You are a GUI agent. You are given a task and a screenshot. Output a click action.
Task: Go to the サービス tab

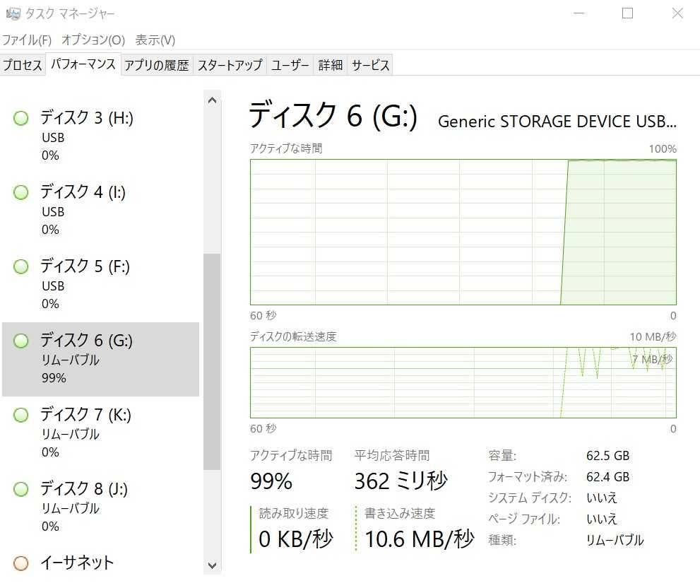(371, 65)
